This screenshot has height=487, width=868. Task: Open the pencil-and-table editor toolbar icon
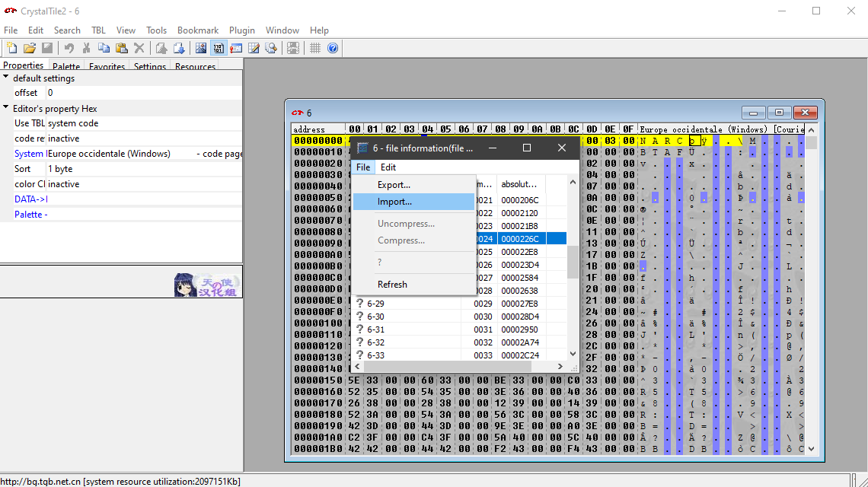pos(254,48)
